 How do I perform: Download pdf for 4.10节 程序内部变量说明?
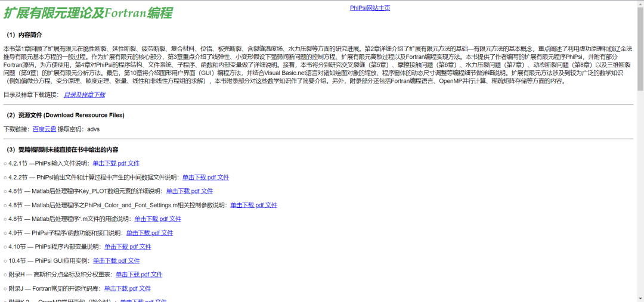[128, 247]
